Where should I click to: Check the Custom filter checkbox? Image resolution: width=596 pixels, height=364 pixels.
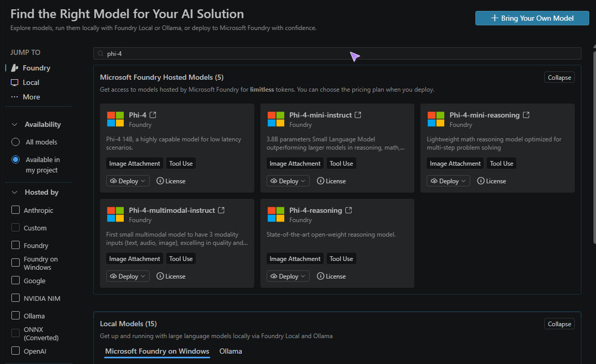[16, 227]
